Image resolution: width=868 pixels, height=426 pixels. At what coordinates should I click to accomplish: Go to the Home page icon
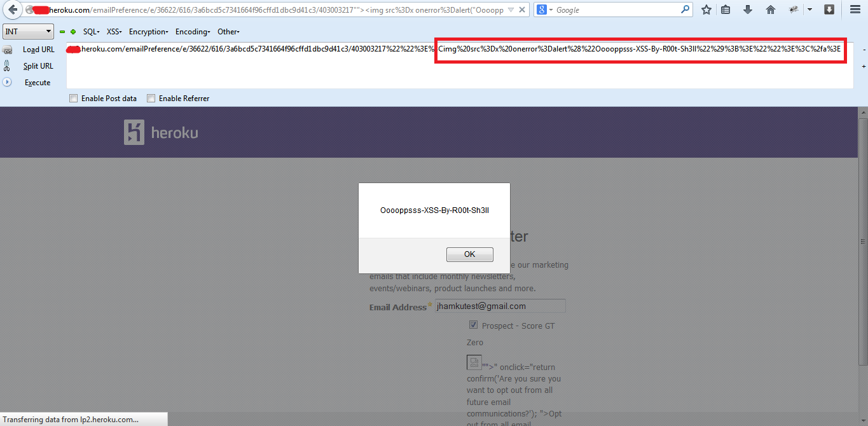(x=771, y=10)
